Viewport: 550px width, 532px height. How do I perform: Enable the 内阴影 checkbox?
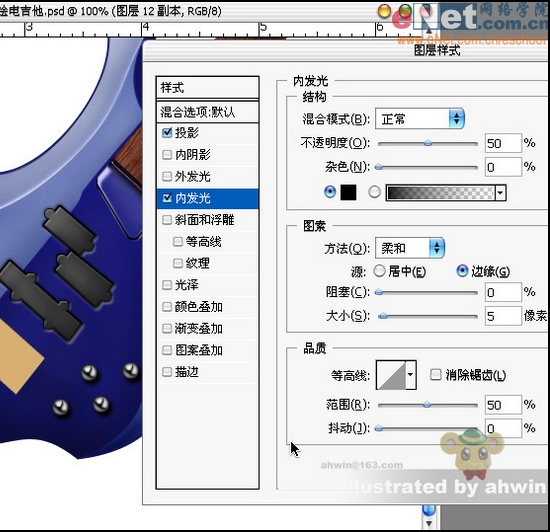tap(167, 155)
